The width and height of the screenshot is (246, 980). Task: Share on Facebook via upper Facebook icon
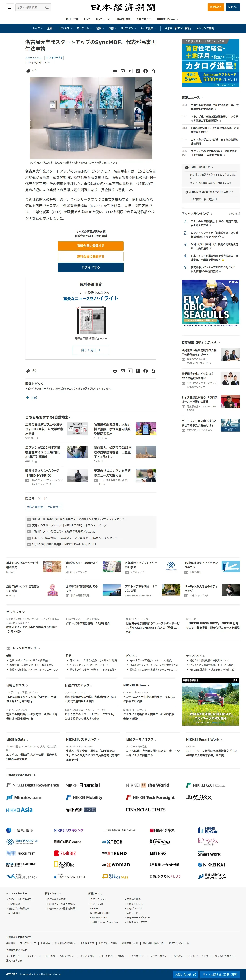(x=146, y=71)
